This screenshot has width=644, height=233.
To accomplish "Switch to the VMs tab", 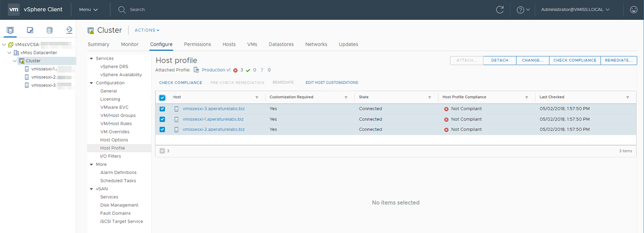I will [x=252, y=45].
